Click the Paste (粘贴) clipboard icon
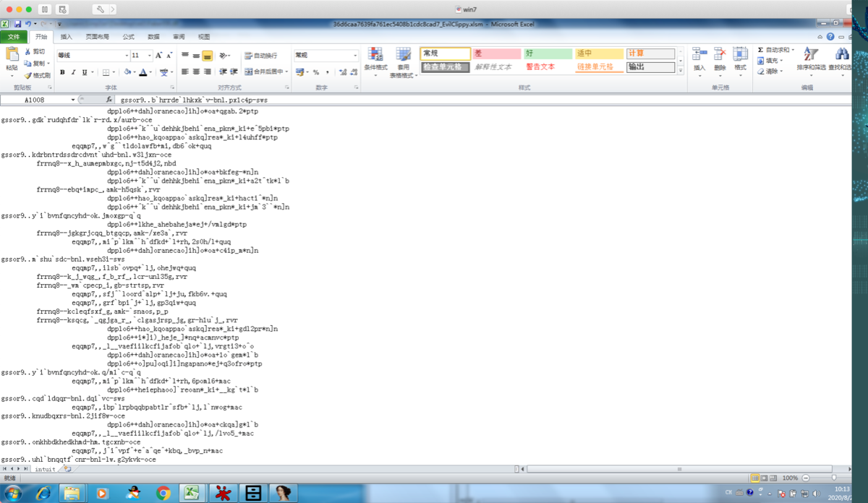Viewport: 868px width, 503px height. pos(12,55)
